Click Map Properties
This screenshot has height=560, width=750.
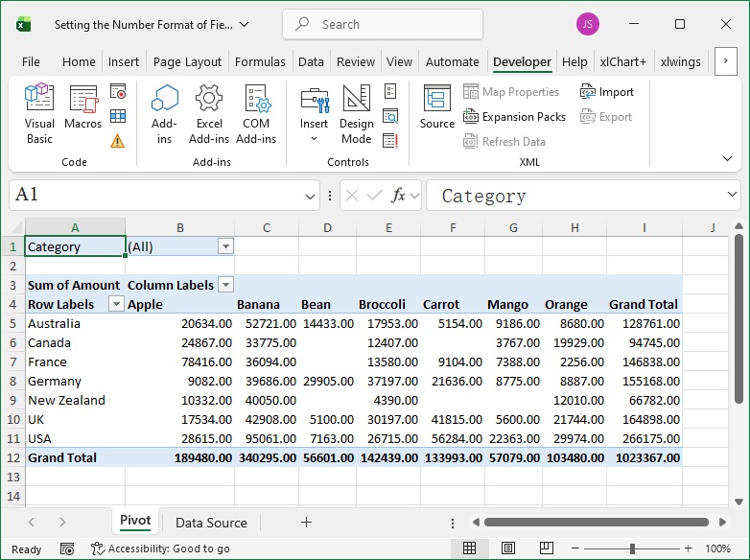(511, 91)
